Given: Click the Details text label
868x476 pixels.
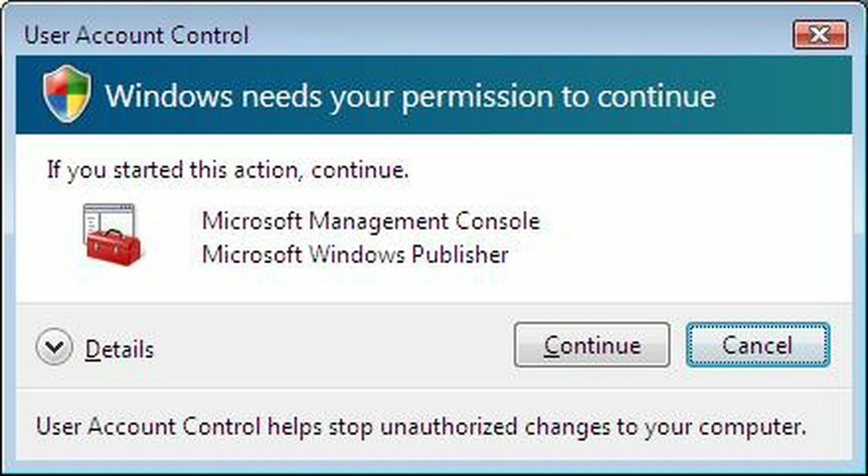Looking at the screenshot, I should 119,349.
